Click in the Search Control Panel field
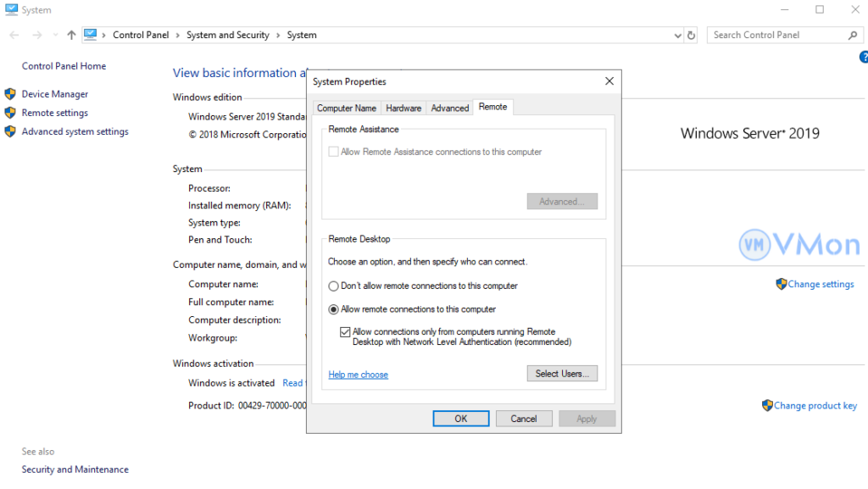Viewport: 868px width, 489px height. (x=776, y=36)
